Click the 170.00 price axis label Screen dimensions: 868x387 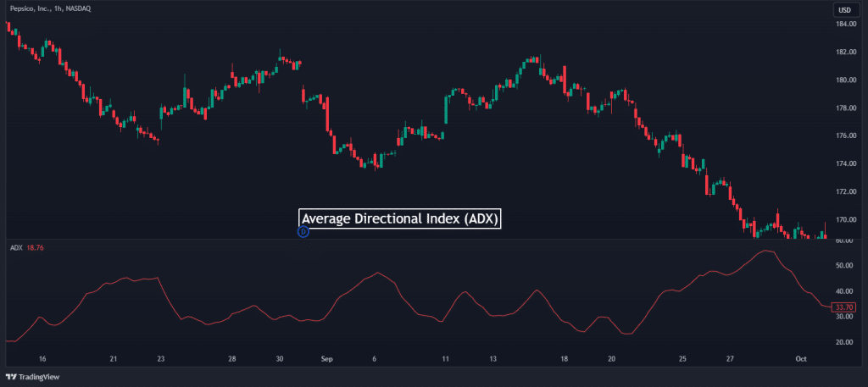tap(848, 219)
